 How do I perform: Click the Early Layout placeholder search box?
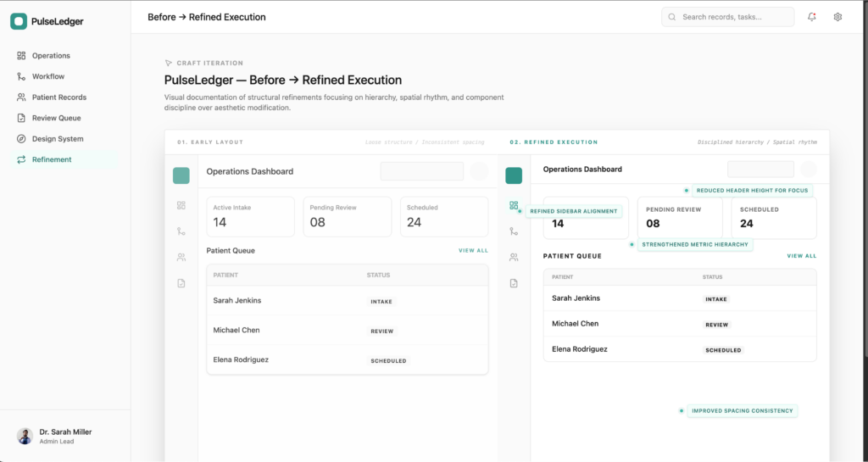click(422, 171)
